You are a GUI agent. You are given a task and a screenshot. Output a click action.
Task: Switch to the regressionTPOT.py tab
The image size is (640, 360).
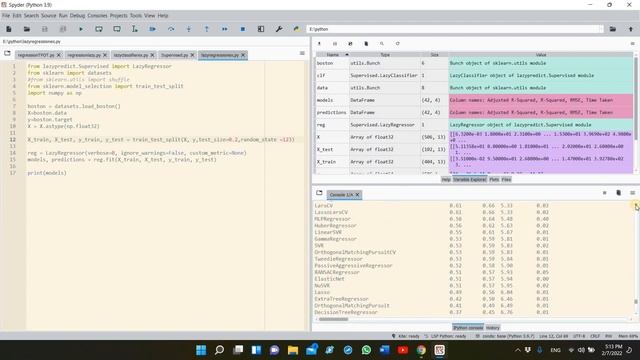point(36,55)
